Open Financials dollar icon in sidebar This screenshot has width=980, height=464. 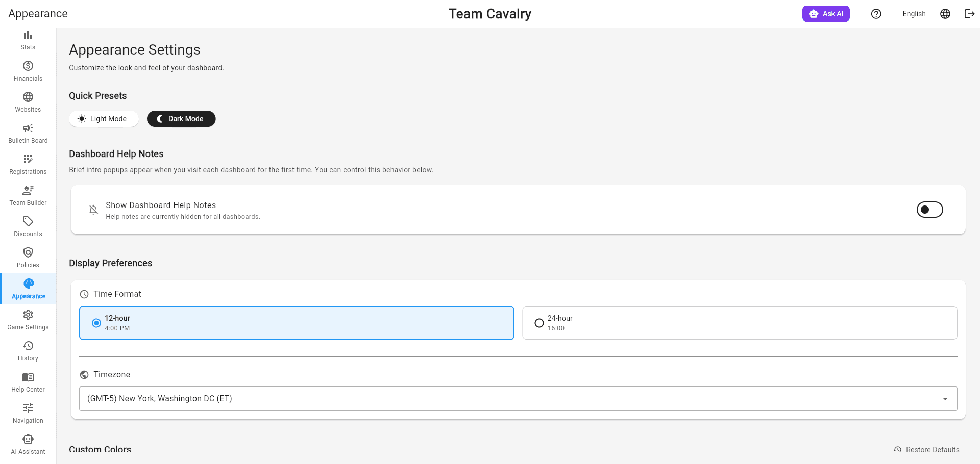tap(28, 66)
